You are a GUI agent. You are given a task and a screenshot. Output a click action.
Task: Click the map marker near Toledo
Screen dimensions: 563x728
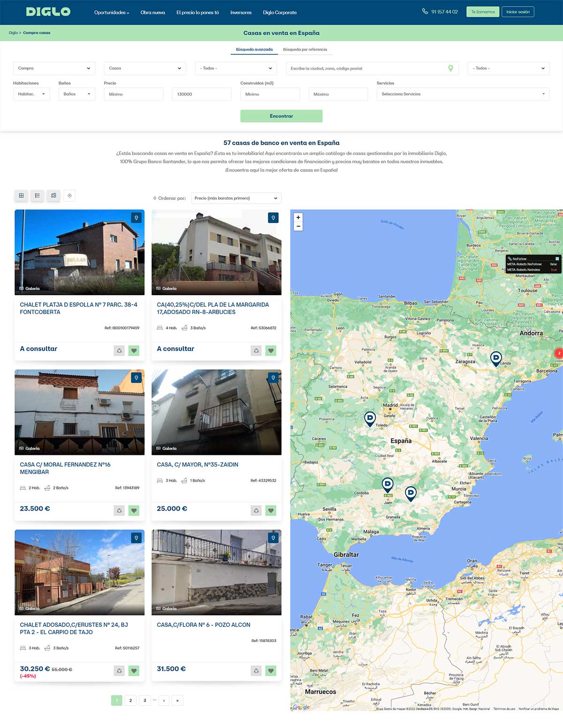370,418
